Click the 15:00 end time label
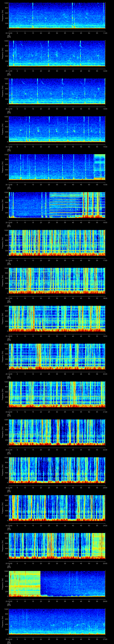 (105, 184)
